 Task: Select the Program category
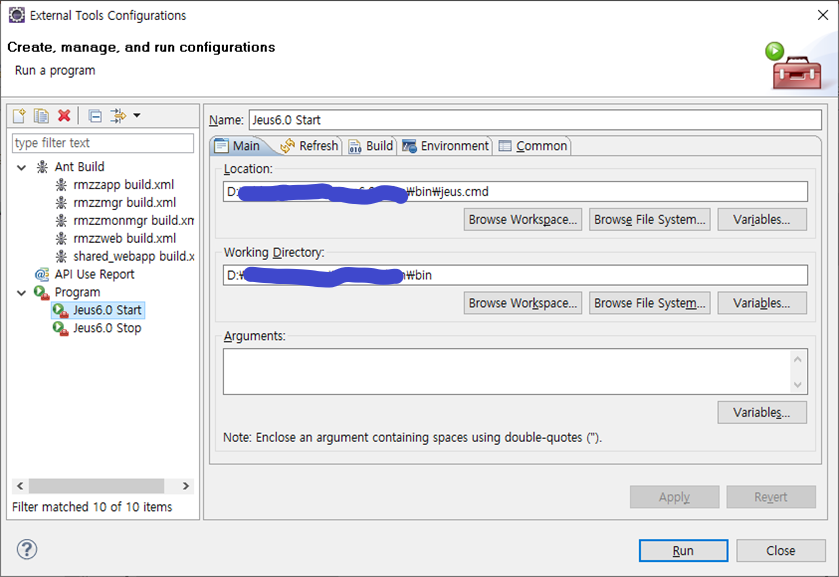77,292
